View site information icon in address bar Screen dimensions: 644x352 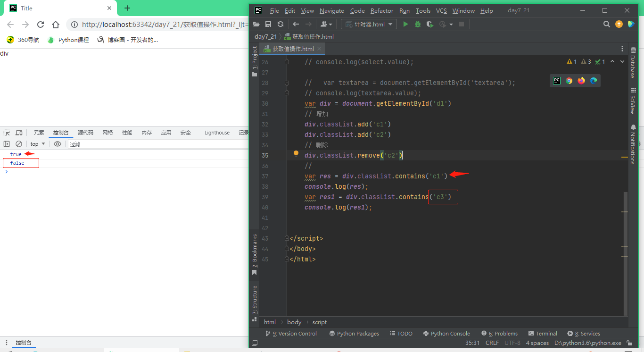(x=74, y=25)
